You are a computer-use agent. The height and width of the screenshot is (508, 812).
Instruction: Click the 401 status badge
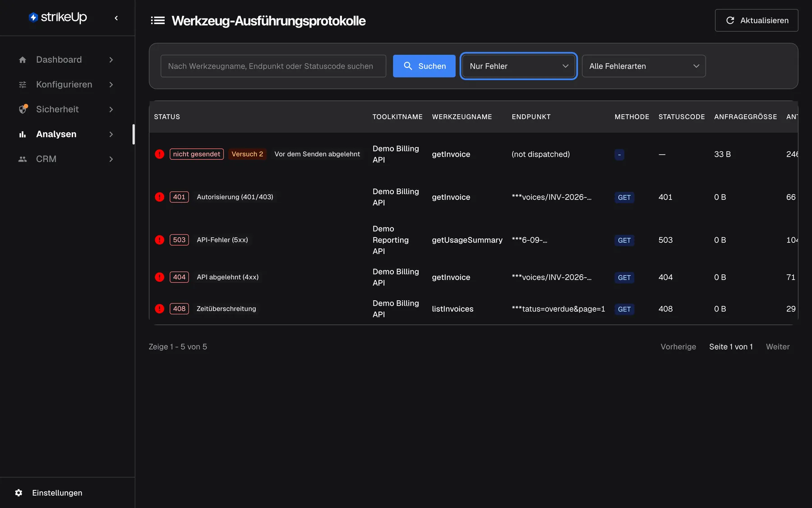click(x=179, y=197)
